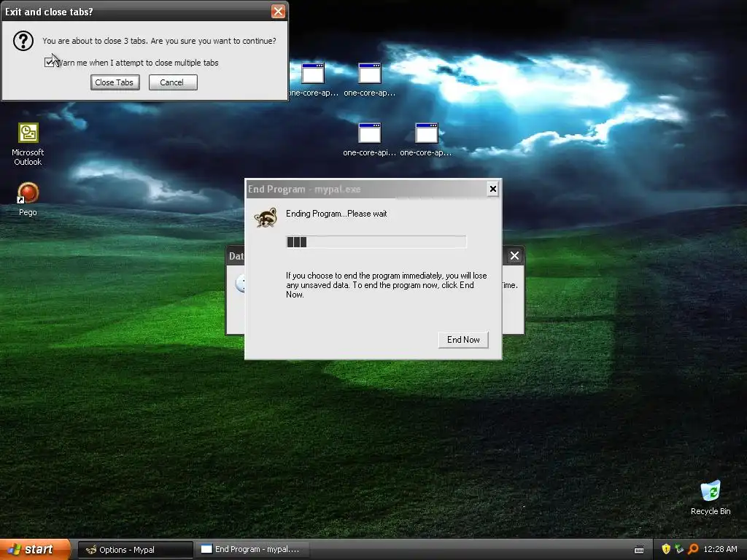Image resolution: width=747 pixels, height=560 pixels.
Task: Click the 12:28 AM taskbar clock
Action: coord(720,549)
